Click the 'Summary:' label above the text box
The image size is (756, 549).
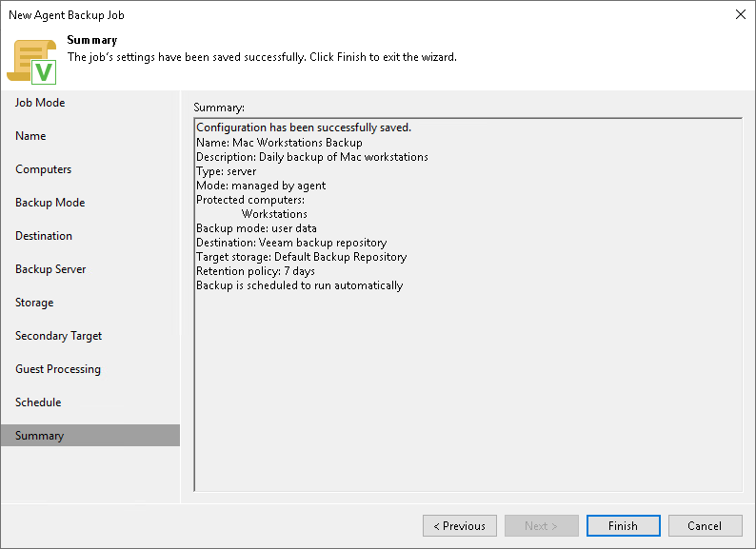[x=219, y=108]
